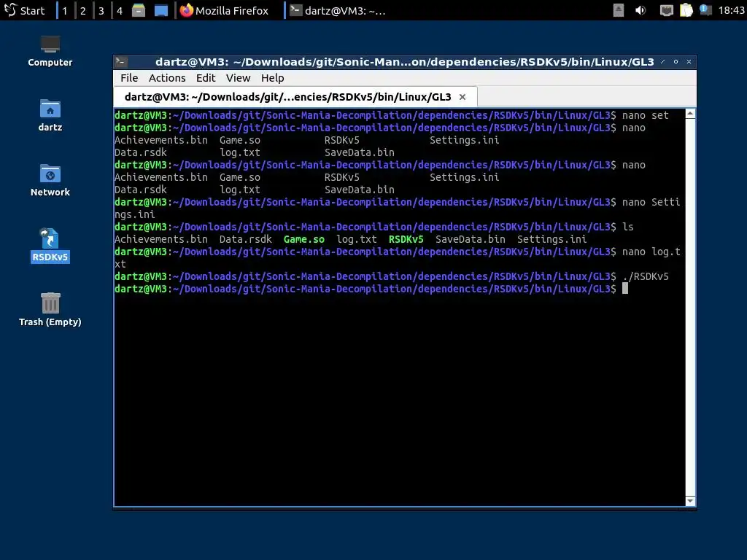Viewport: 747px width, 560px height.
Task: Click the terminal scrollbar down arrow
Action: [690, 501]
